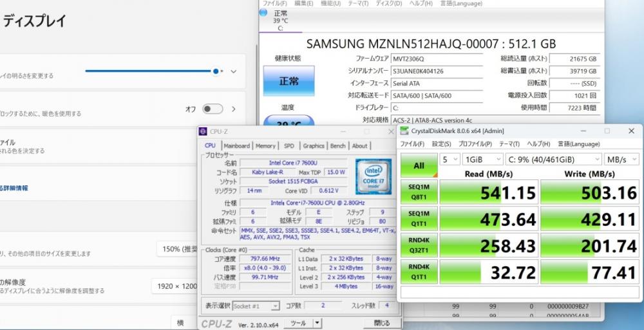Open CrystalDiskInfo 編集(E) menu

[x=303, y=3]
